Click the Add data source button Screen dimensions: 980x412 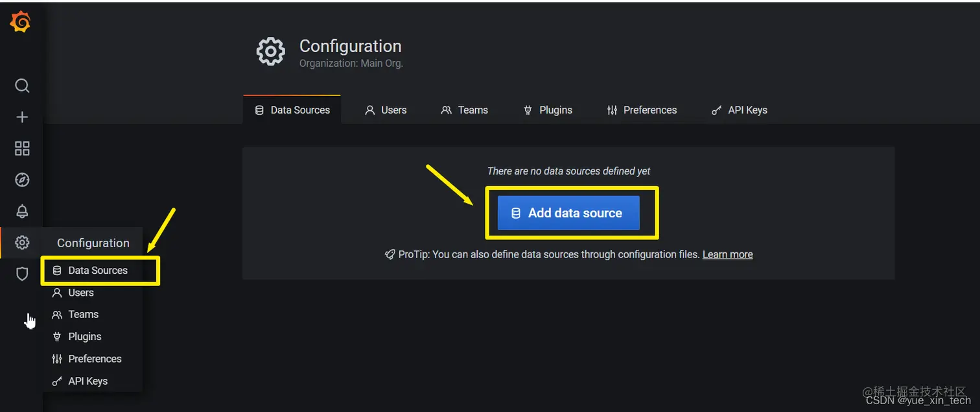pyautogui.click(x=568, y=212)
